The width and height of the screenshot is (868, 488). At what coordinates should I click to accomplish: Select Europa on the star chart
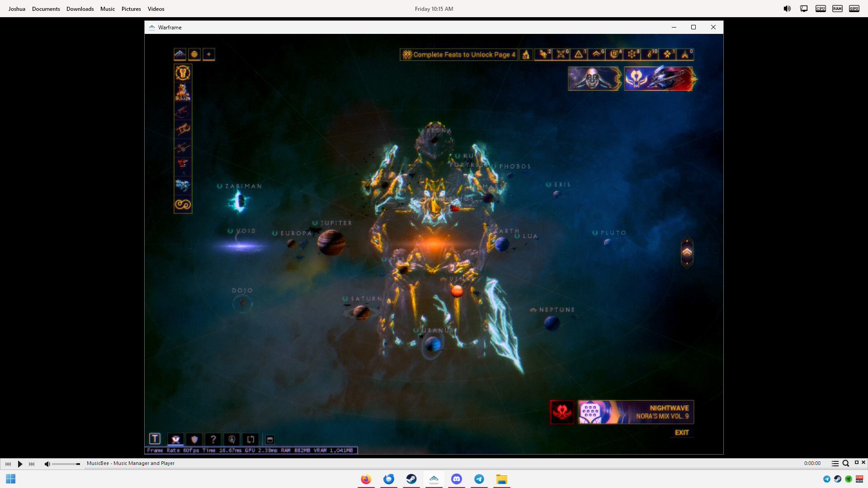click(x=292, y=244)
